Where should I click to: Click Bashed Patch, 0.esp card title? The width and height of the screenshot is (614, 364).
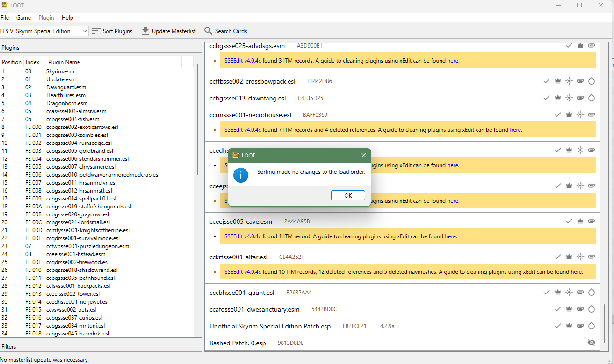click(x=238, y=343)
